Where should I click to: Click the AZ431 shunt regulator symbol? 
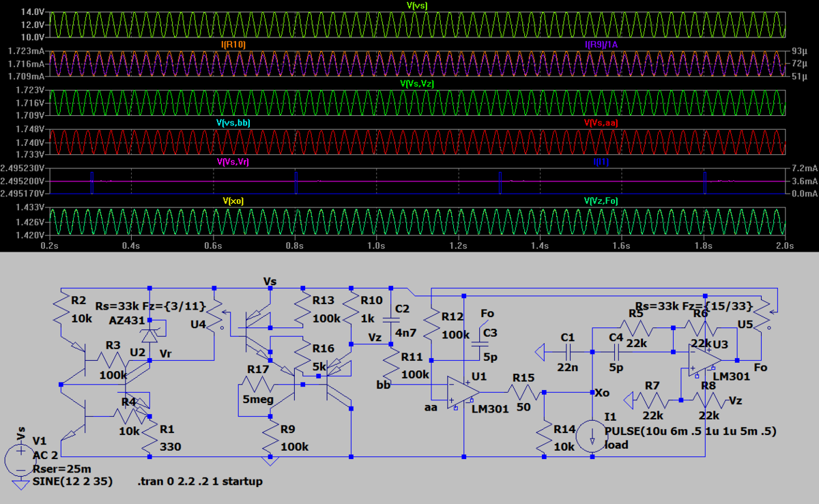[149, 335]
